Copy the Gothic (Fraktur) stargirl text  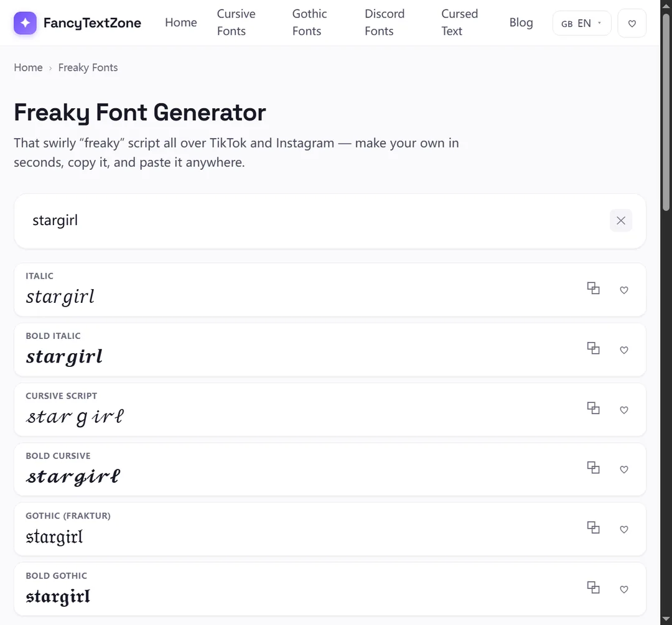(593, 528)
